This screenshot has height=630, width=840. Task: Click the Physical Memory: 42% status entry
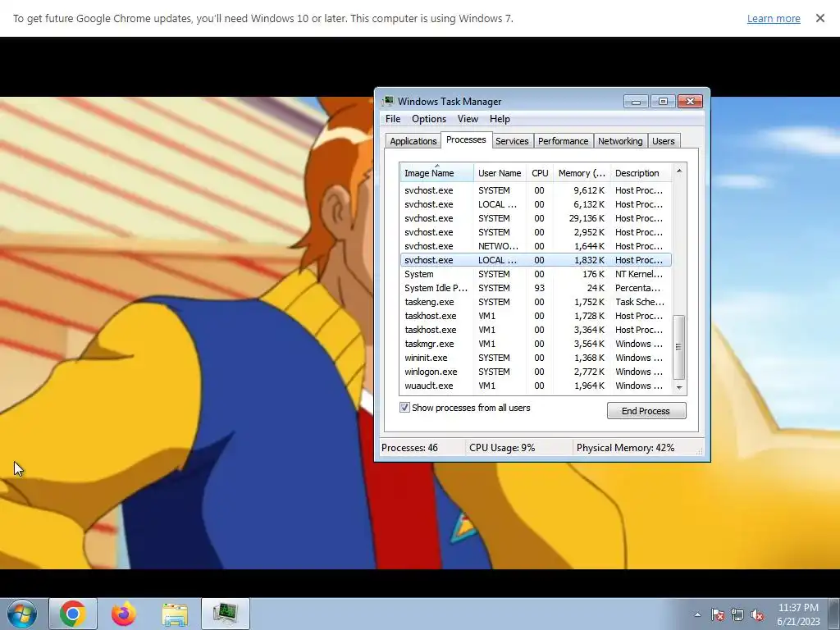pyautogui.click(x=625, y=448)
